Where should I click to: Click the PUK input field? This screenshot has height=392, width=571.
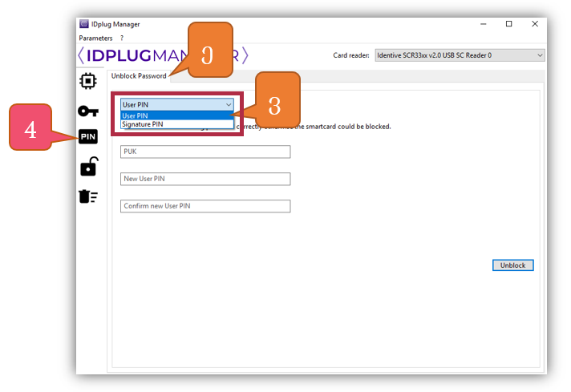tap(205, 152)
